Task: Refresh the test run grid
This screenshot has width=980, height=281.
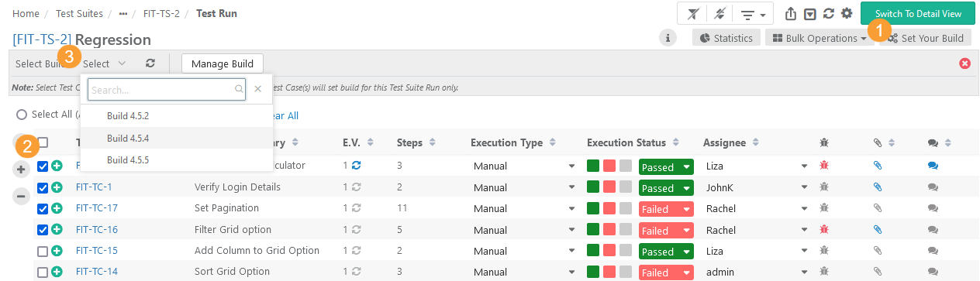Action: click(829, 13)
